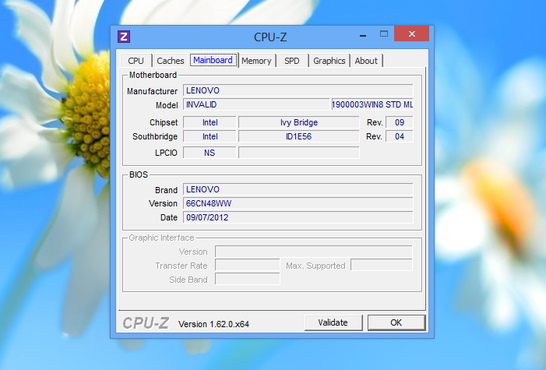
Task: Click the CPU-Z purple Z icon
Action: pyautogui.click(x=124, y=36)
